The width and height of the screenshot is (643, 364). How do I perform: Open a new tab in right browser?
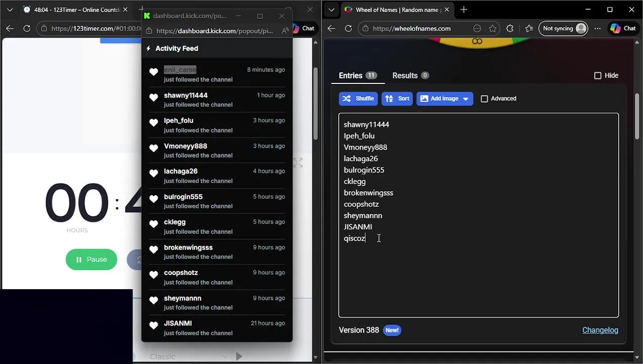pos(464,10)
